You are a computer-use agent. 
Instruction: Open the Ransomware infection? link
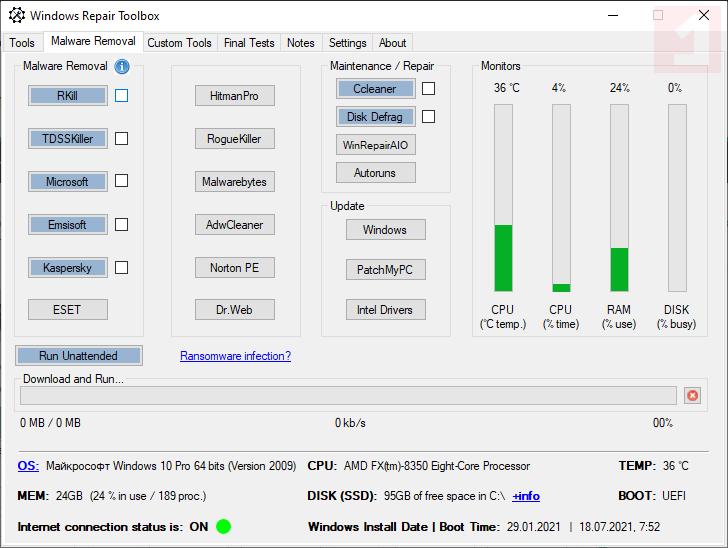(235, 356)
